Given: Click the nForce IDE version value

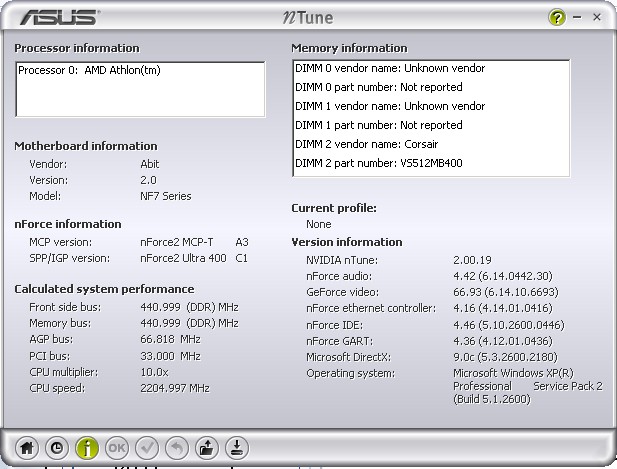Looking at the screenshot, I should coord(508,325).
